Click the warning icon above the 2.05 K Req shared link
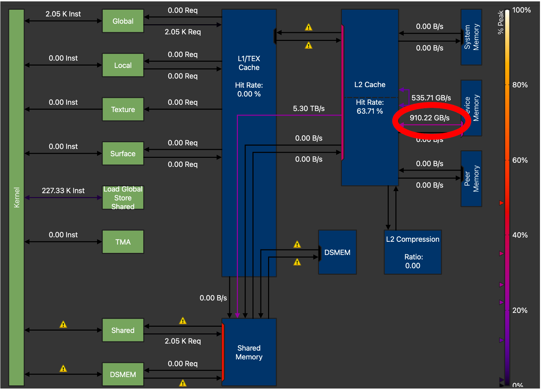 [x=183, y=320]
